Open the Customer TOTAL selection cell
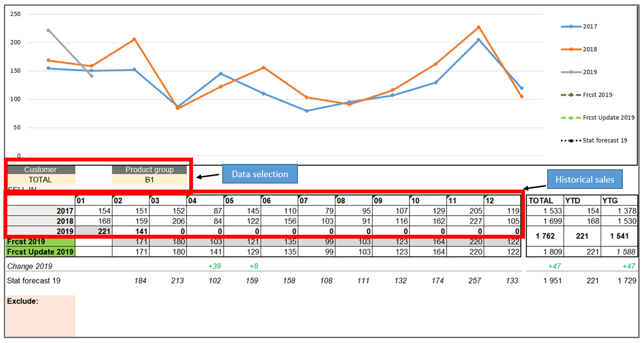The height and width of the screenshot is (343, 644). [x=40, y=180]
